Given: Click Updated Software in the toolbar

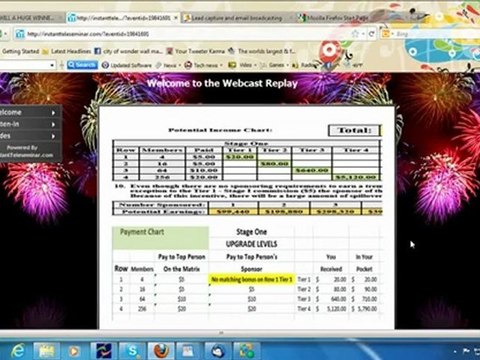Looking at the screenshot, I should (x=127, y=65).
